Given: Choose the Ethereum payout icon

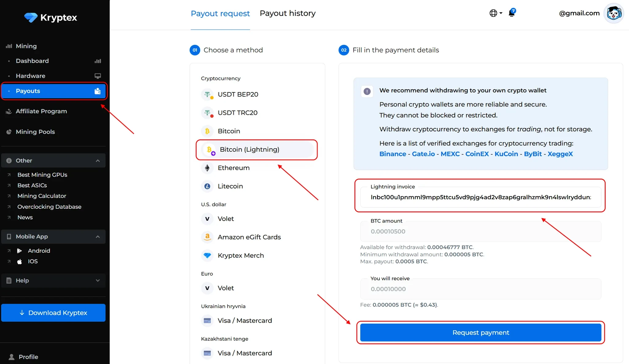Looking at the screenshot, I should (x=207, y=168).
